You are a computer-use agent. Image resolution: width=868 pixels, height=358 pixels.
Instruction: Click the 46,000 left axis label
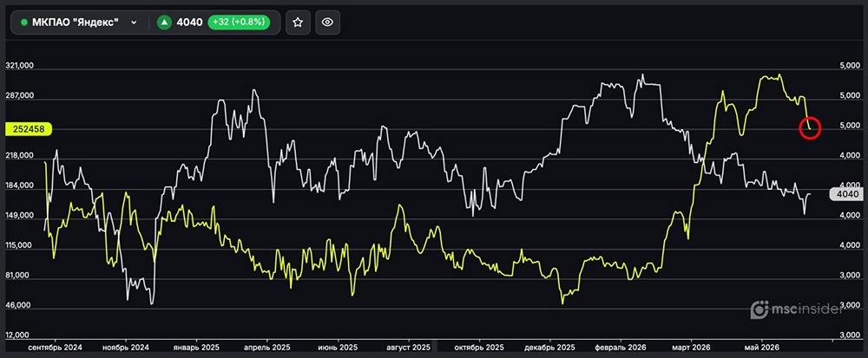click(20, 305)
